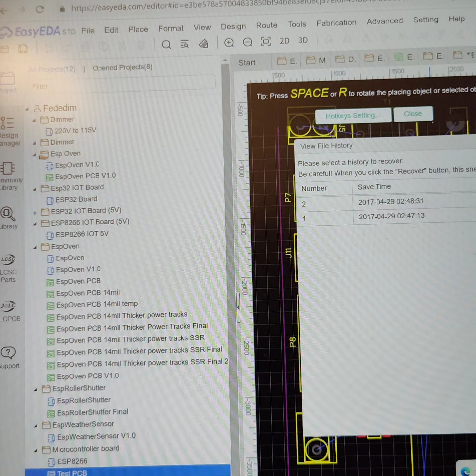Viewport: 476px width, 476px height.
Task: Open the Format menu
Action: coord(171,29)
